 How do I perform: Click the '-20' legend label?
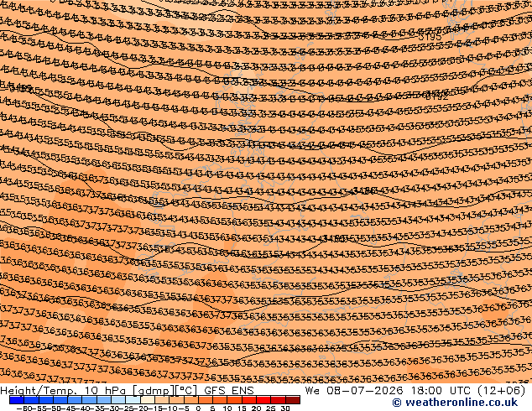pos(141,408)
